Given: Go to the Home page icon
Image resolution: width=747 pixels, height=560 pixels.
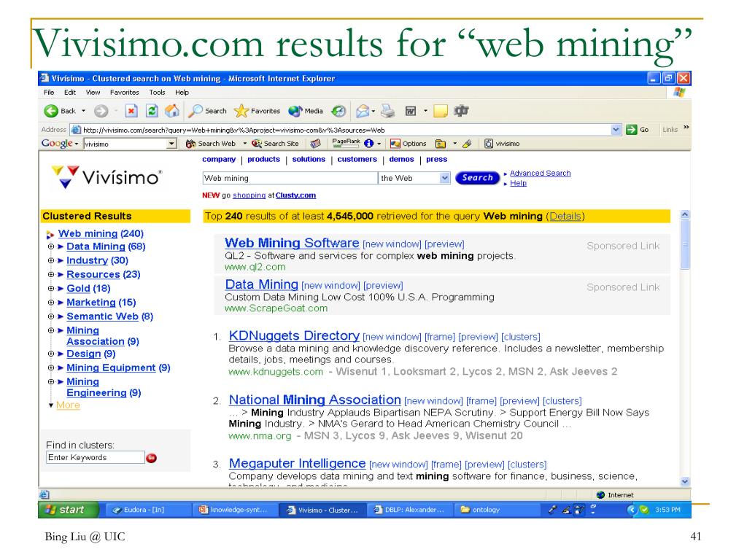Looking at the screenshot, I should [172, 111].
